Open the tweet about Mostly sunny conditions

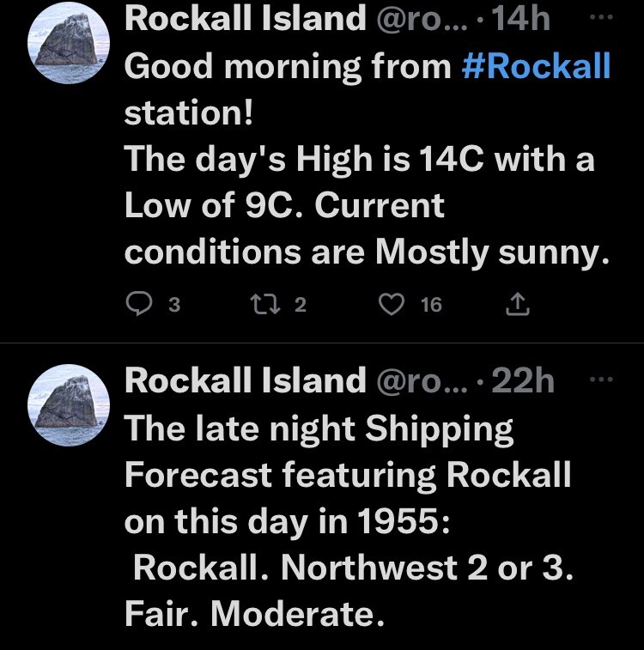click(361, 206)
